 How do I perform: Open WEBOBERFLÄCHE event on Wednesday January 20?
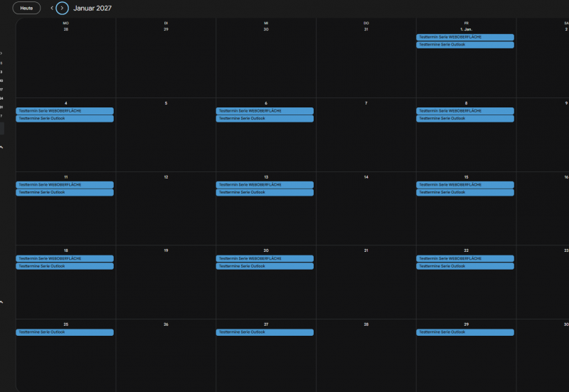click(265, 258)
